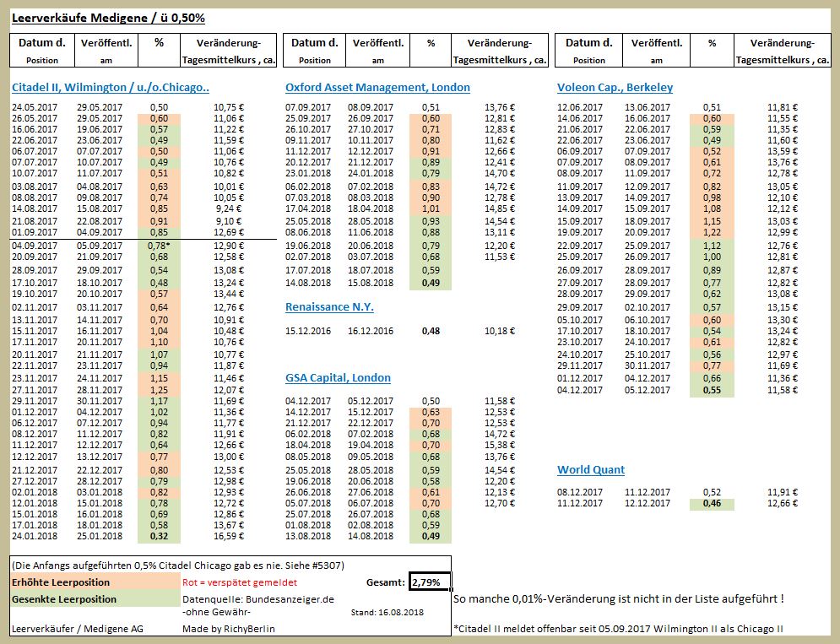840x644 pixels.
Task: Select the Citadel price '9,10 €'
Action: (x=229, y=221)
